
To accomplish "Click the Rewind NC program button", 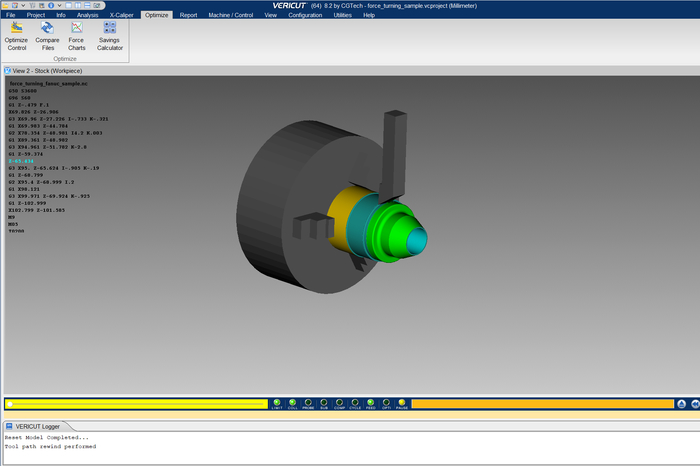I will [695, 404].
